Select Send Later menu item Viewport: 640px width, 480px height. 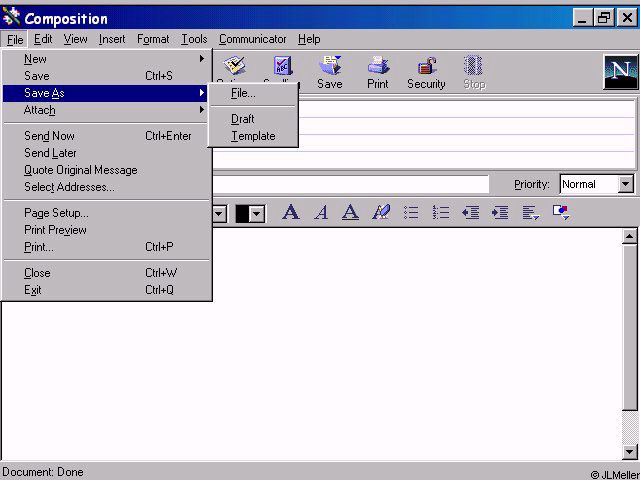coord(107,153)
